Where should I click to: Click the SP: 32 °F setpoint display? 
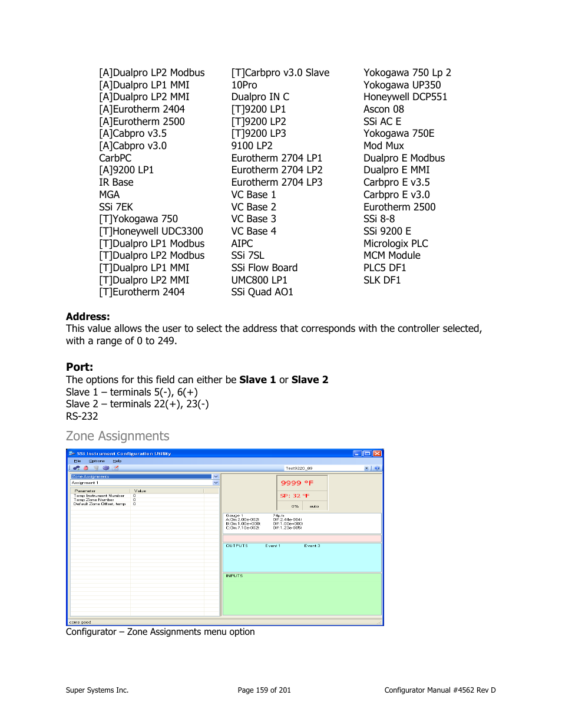pyautogui.click(x=295, y=496)
